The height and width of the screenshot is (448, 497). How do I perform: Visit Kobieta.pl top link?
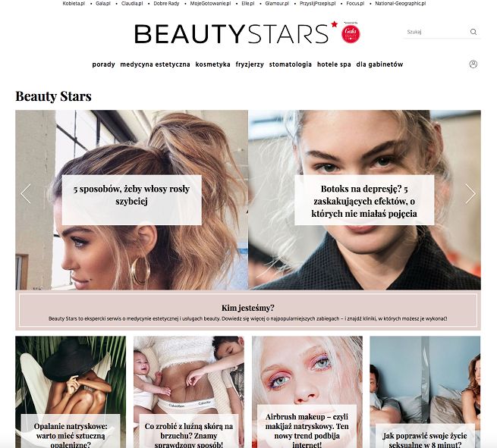[74, 4]
